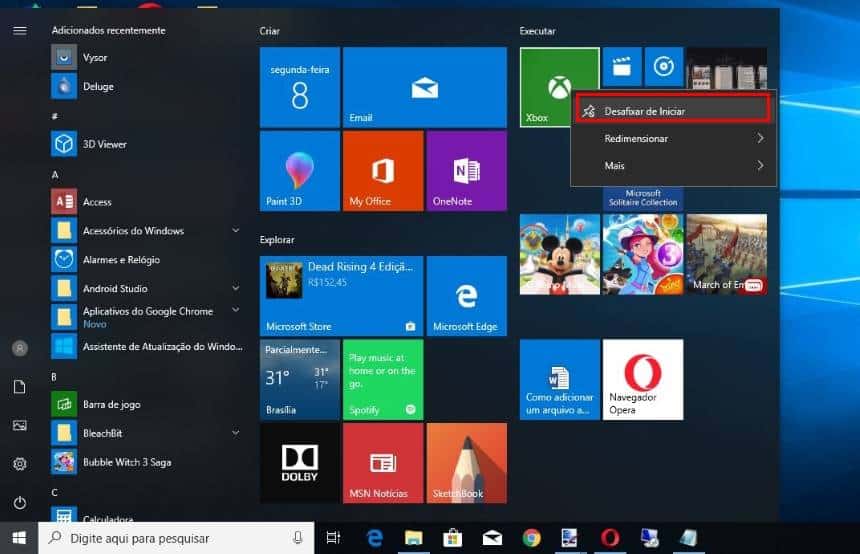Screen dimensions: 860x554
Task: Launch the My Office tile
Action: pyautogui.click(x=383, y=171)
